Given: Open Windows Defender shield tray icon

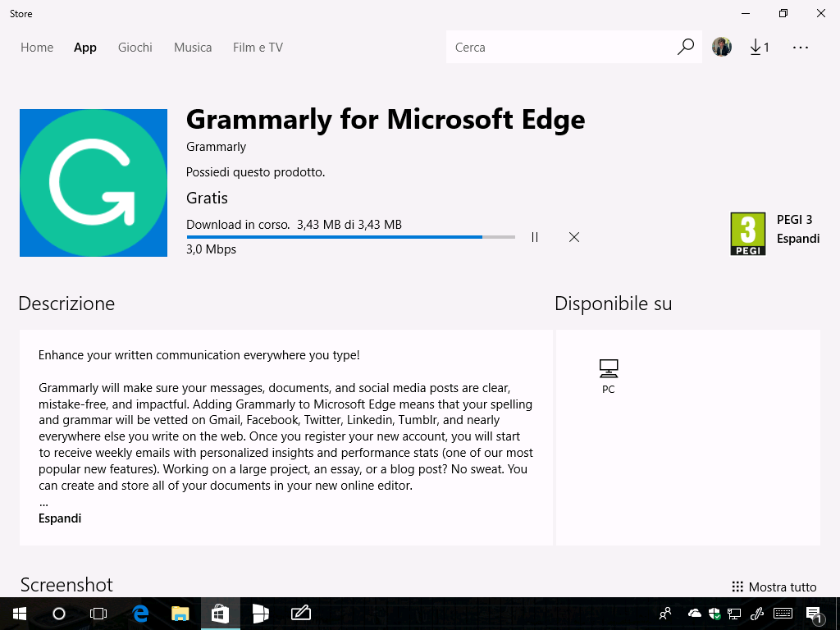Looking at the screenshot, I should 714,614.
